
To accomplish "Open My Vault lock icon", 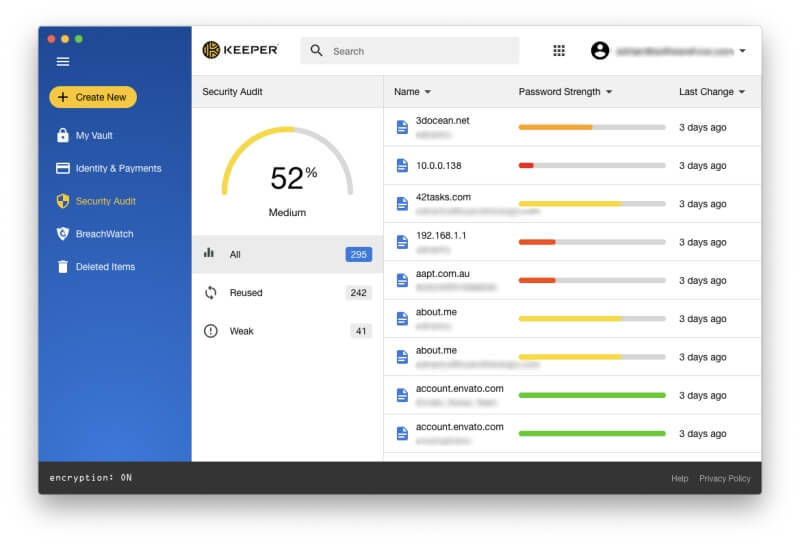I will [x=62, y=135].
